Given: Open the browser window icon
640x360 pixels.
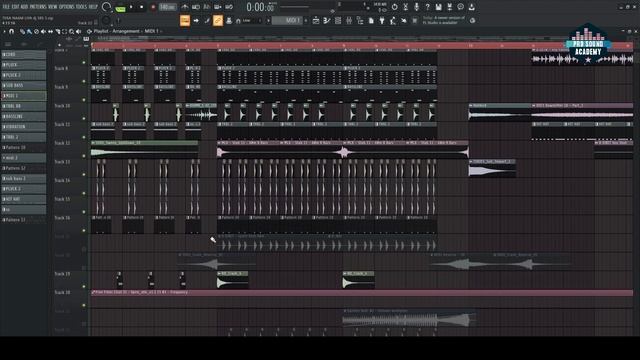Looking at the screenshot, I should pos(360,20).
